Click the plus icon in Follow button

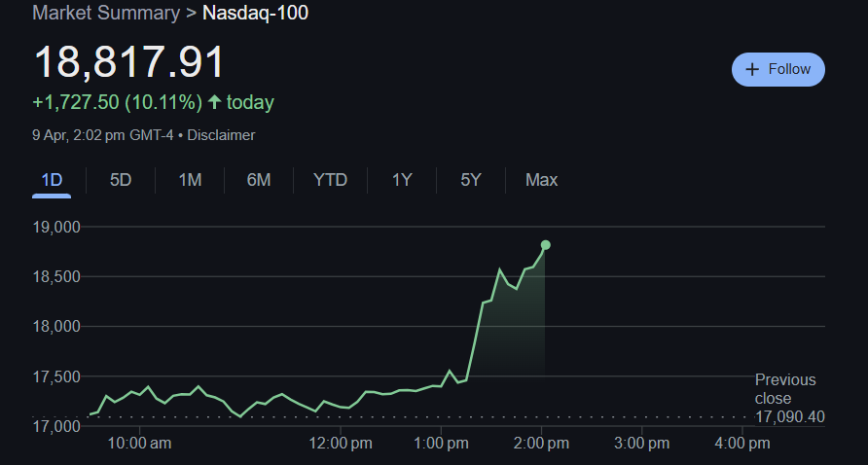tap(752, 69)
